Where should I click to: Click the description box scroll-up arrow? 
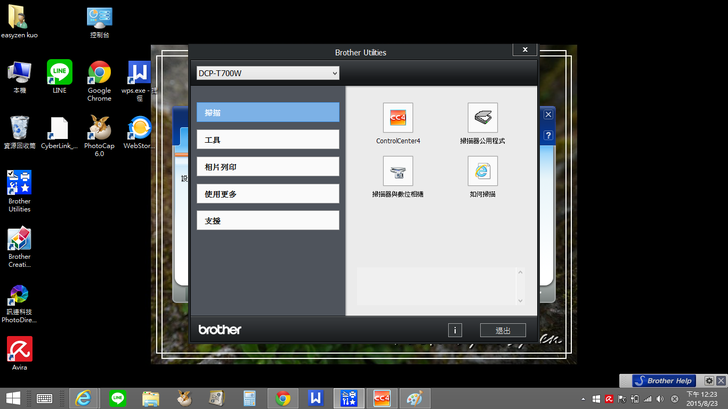click(x=520, y=273)
